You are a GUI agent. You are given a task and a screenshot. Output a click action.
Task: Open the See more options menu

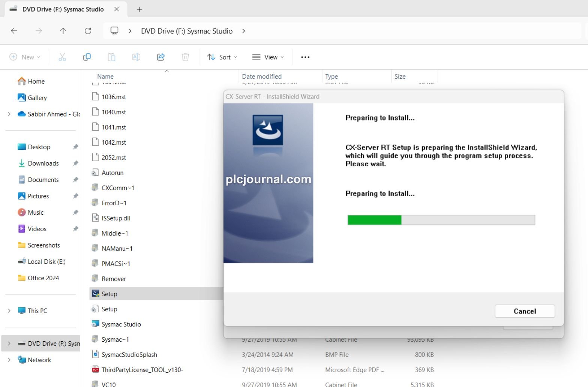click(x=305, y=57)
